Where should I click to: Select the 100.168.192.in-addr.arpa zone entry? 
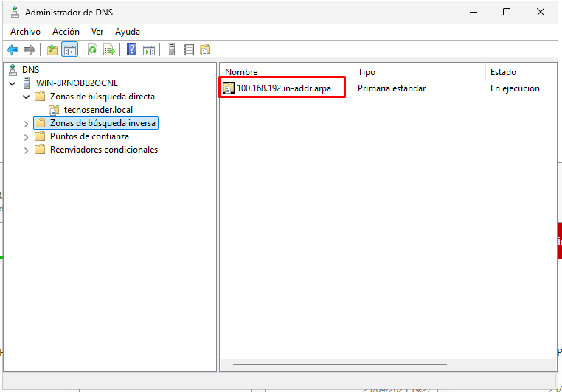[283, 88]
